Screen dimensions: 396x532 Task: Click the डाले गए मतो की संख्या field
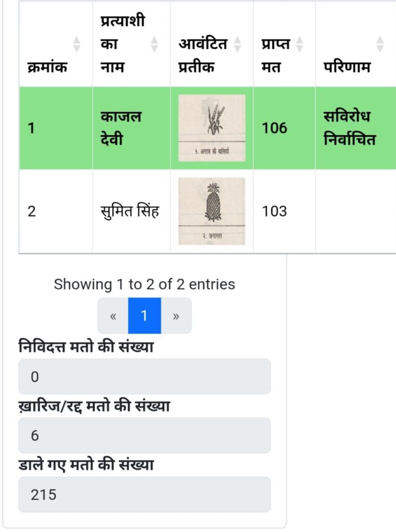[144, 495]
